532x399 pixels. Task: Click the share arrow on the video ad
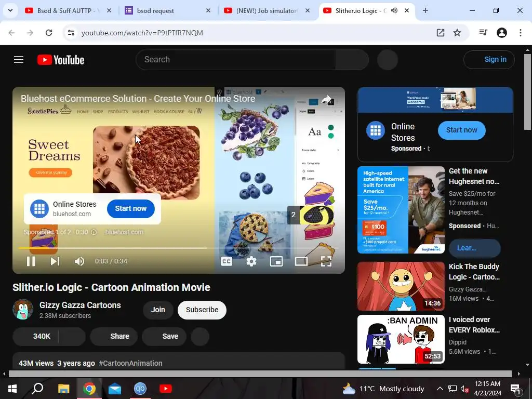coord(326,99)
